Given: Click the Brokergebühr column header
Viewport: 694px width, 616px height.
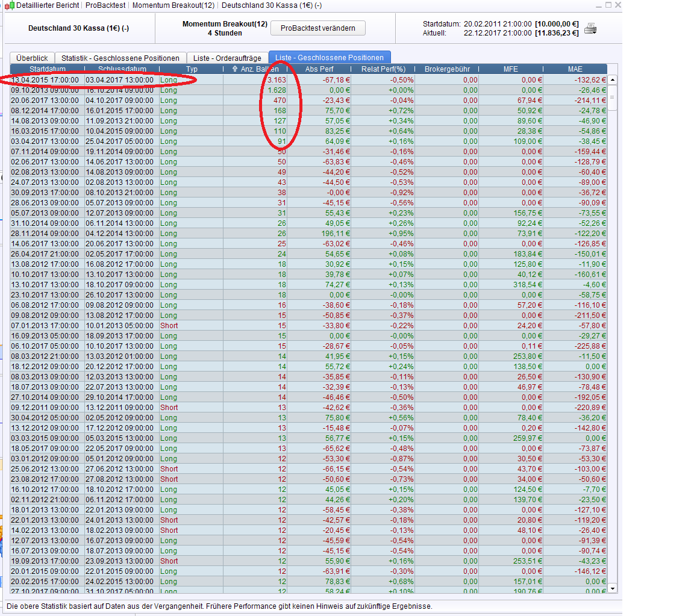Looking at the screenshot, I should (x=447, y=69).
